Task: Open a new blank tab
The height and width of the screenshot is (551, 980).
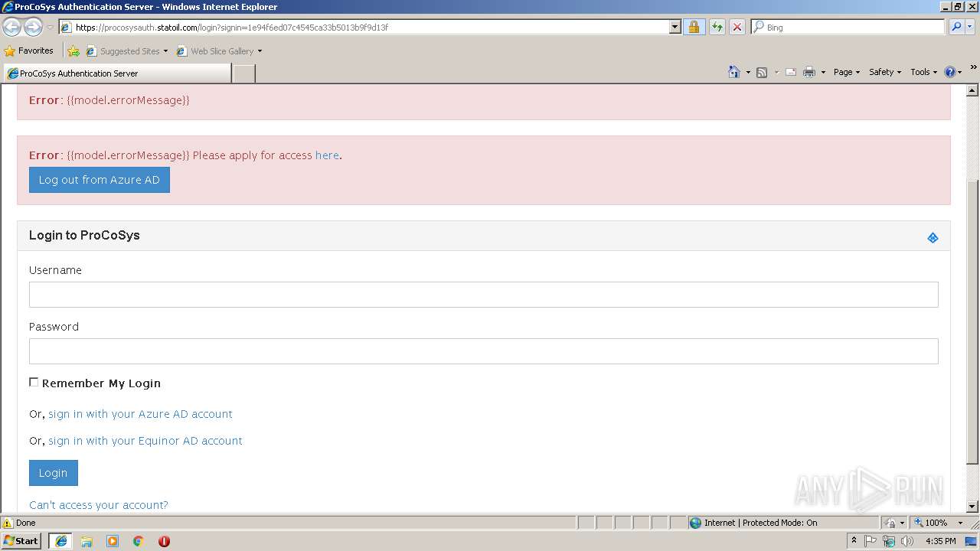Action: pos(243,73)
